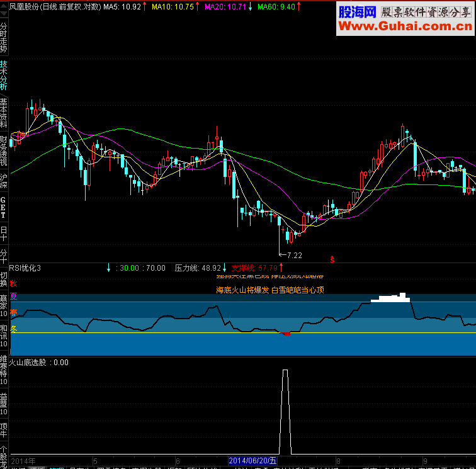Open the 赢家10 sidebar entry
The image size is (476, 469).
pyautogui.click(x=4, y=306)
